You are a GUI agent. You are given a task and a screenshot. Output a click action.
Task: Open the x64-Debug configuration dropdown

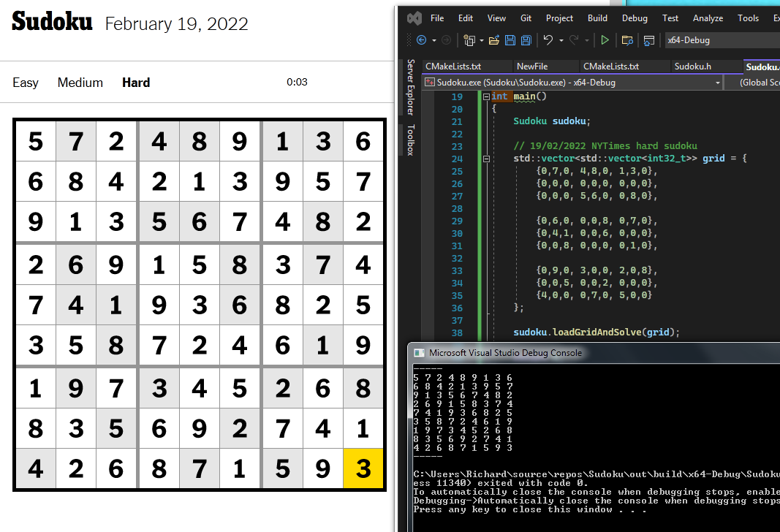click(722, 40)
